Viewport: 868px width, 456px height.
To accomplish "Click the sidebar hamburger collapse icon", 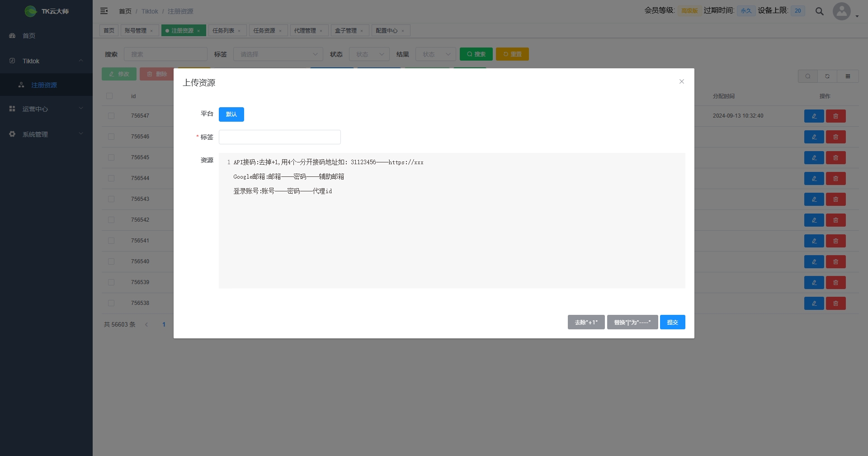I will pyautogui.click(x=104, y=11).
